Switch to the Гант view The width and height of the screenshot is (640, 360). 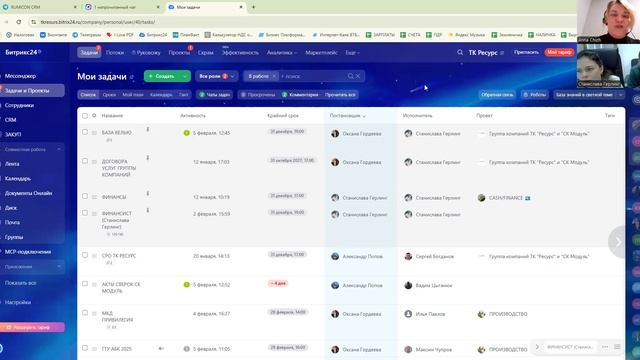pyautogui.click(x=183, y=95)
